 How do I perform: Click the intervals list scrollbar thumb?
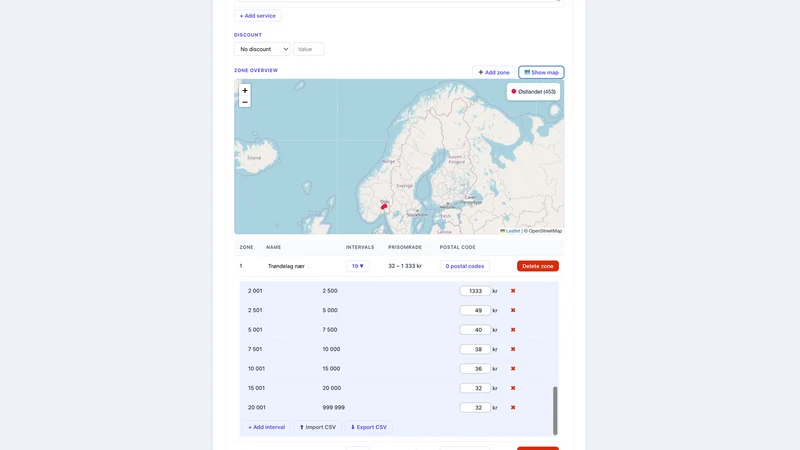pyautogui.click(x=555, y=411)
